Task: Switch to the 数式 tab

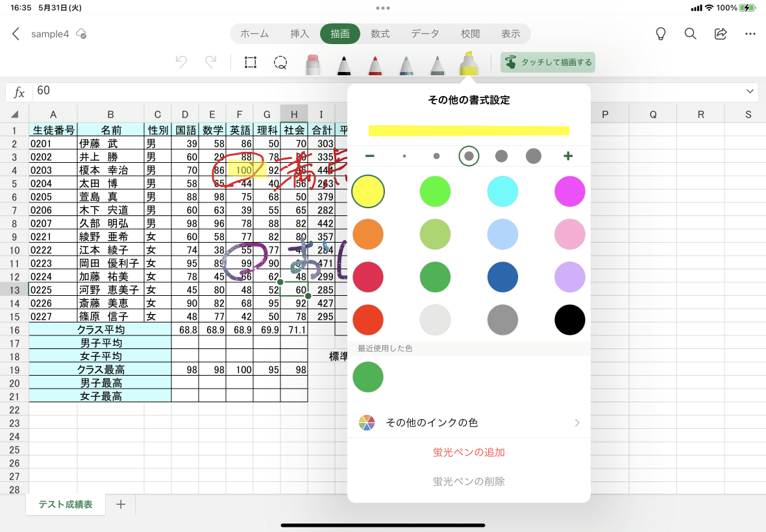Action: [380, 34]
